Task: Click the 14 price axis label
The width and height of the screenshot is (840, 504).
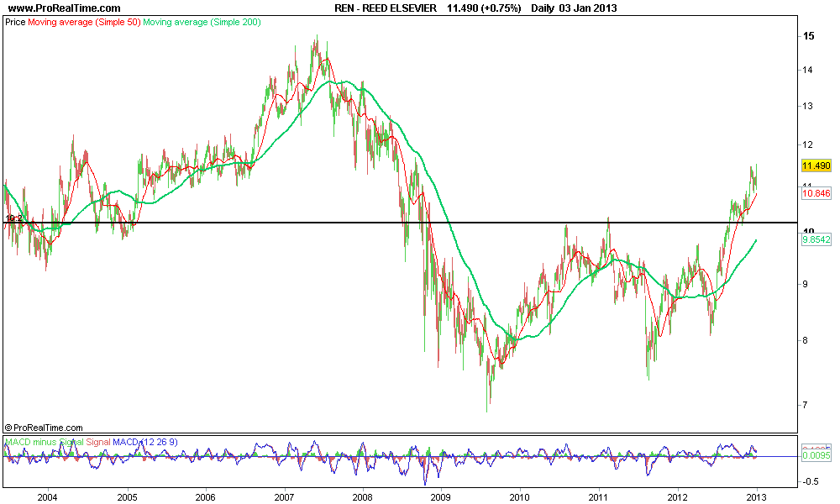Action: pyautogui.click(x=807, y=70)
